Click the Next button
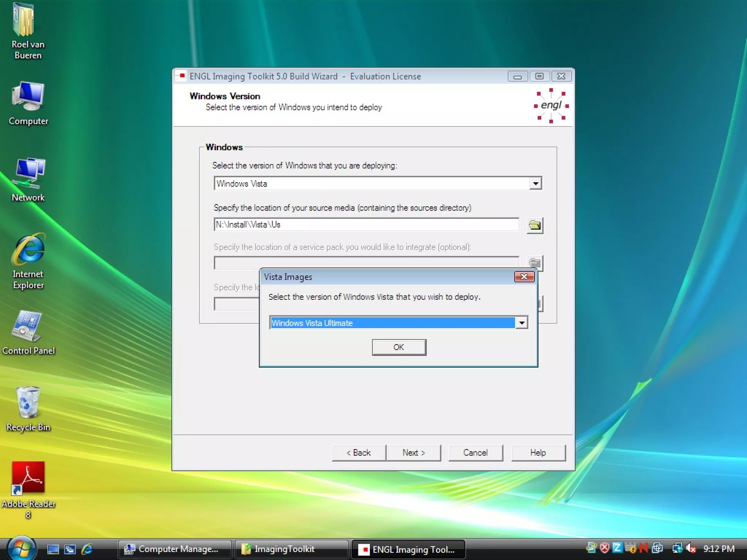 click(x=414, y=453)
